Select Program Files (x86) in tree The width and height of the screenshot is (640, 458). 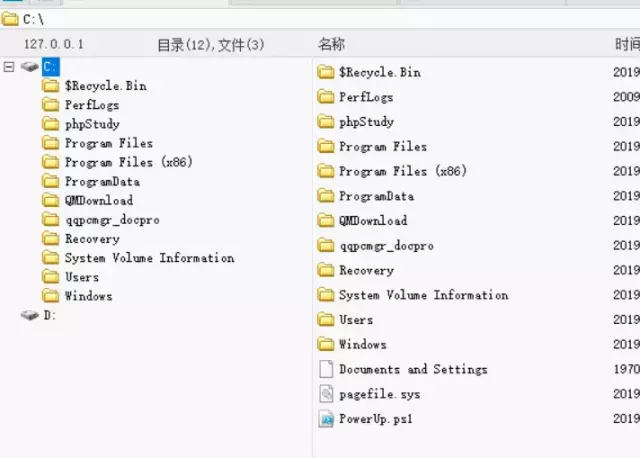coord(129,162)
